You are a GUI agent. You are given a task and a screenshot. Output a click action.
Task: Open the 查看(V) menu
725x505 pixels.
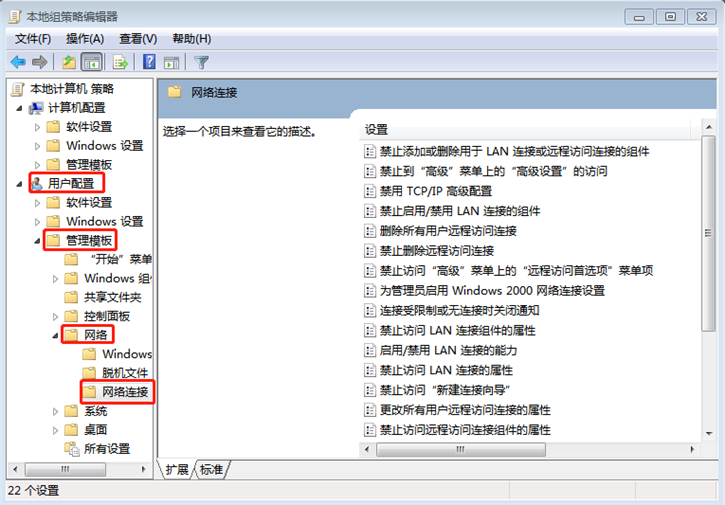(138, 38)
